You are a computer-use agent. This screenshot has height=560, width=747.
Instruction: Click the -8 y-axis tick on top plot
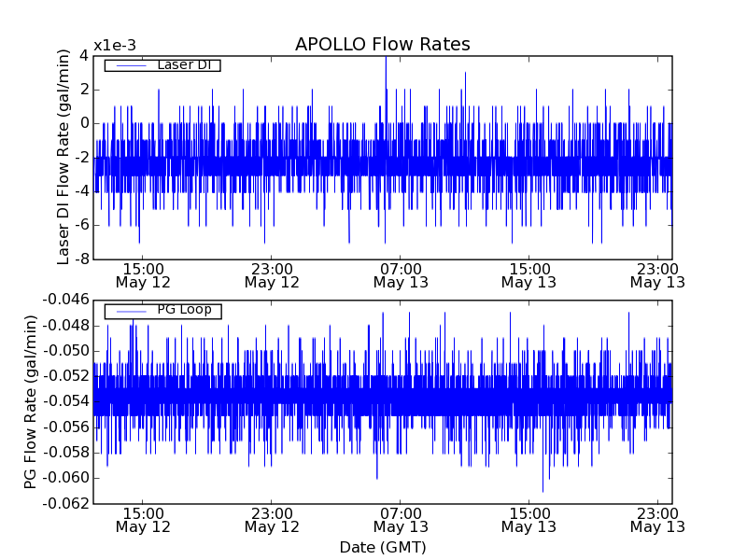click(x=80, y=259)
